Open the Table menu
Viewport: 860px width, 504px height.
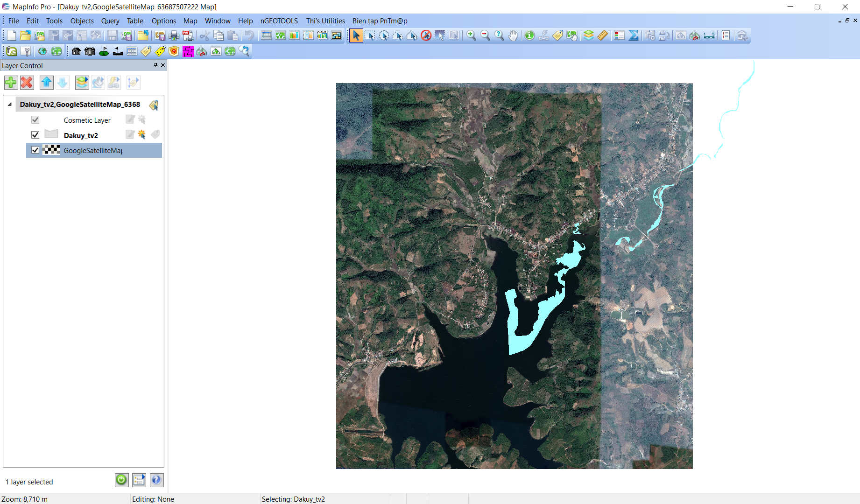[135, 21]
